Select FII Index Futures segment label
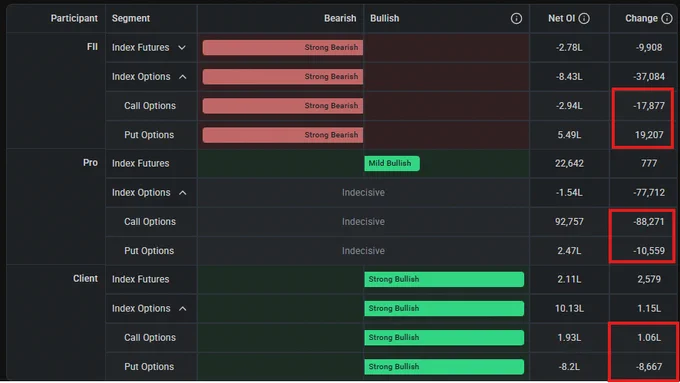Viewport: 680px width, 383px height. [x=141, y=47]
